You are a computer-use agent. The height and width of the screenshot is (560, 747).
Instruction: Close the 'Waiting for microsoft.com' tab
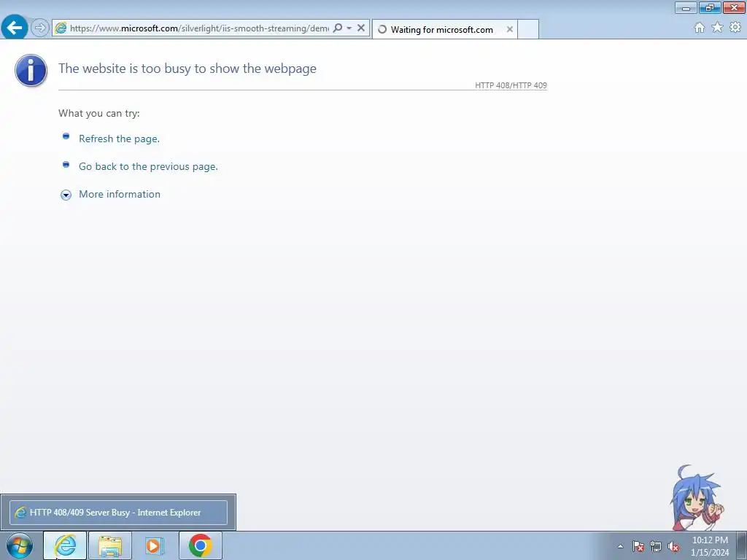tap(510, 29)
